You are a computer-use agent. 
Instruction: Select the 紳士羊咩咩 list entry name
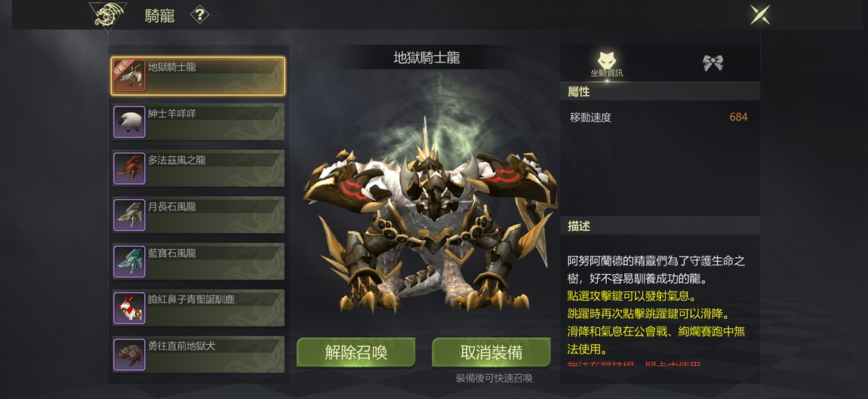tap(171, 113)
